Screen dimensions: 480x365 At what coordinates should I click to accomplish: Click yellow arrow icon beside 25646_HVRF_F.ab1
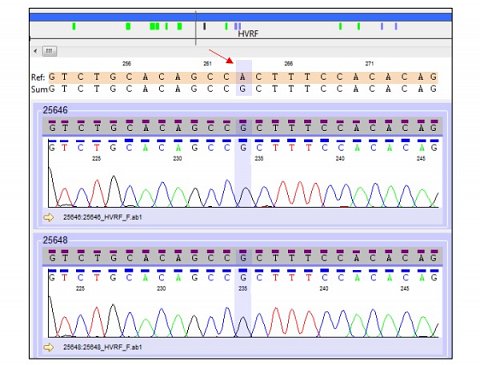click(49, 217)
